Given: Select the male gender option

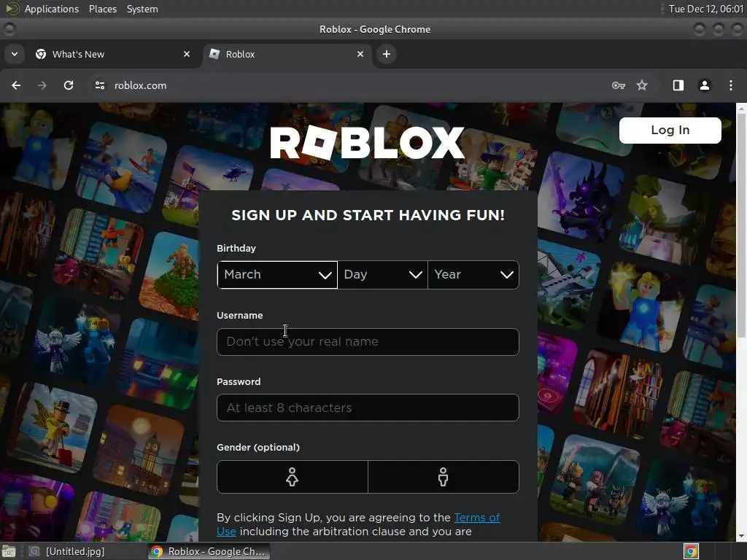Looking at the screenshot, I should 443,477.
